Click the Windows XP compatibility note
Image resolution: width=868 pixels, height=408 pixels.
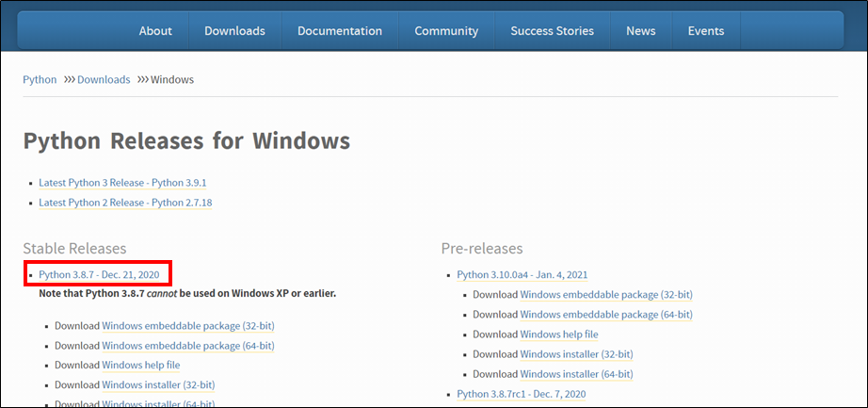click(187, 293)
